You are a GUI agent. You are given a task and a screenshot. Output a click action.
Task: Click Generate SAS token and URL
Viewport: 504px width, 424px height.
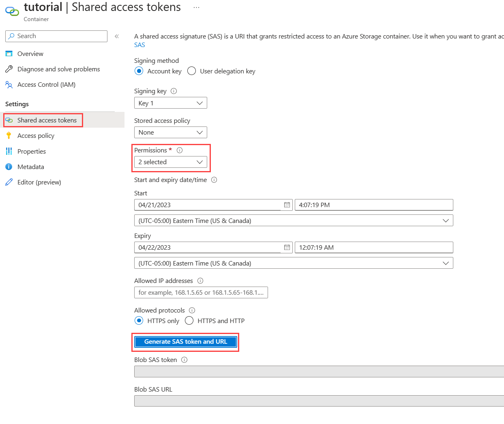tap(185, 342)
